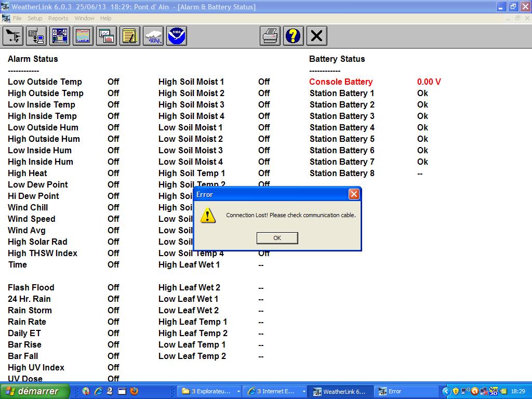Click the 24 Hr. Rain label
This screenshot has height=399, width=532.
pyautogui.click(x=29, y=299)
